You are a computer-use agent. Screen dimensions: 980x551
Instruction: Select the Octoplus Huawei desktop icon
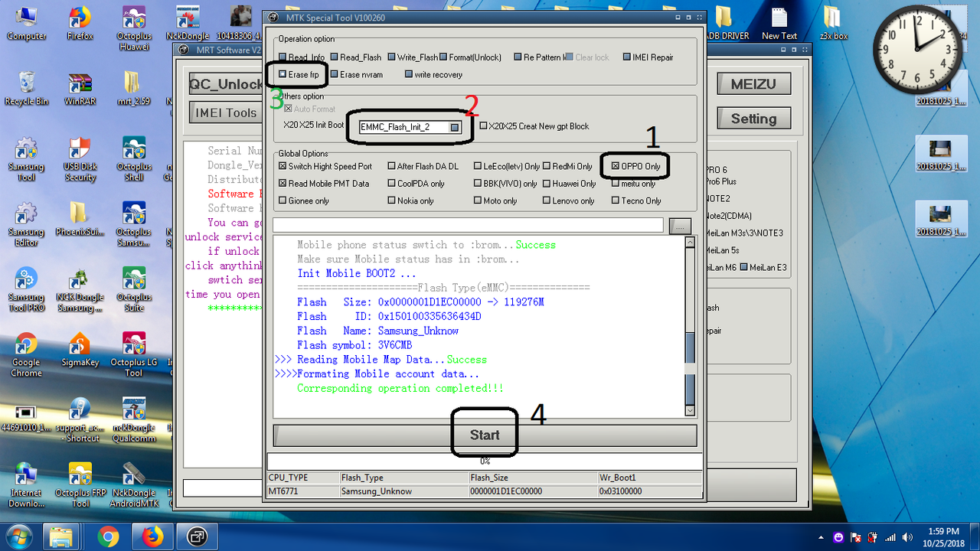pyautogui.click(x=134, y=28)
